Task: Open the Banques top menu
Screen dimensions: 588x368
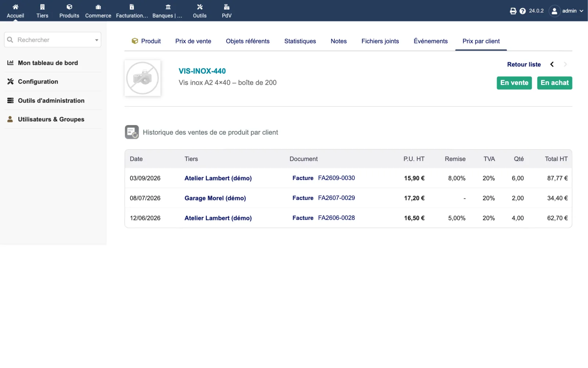Action: click(168, 11)
